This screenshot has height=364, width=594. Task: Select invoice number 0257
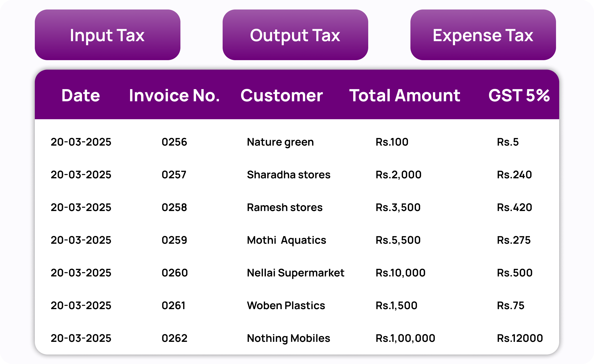(x=174, y=175)
